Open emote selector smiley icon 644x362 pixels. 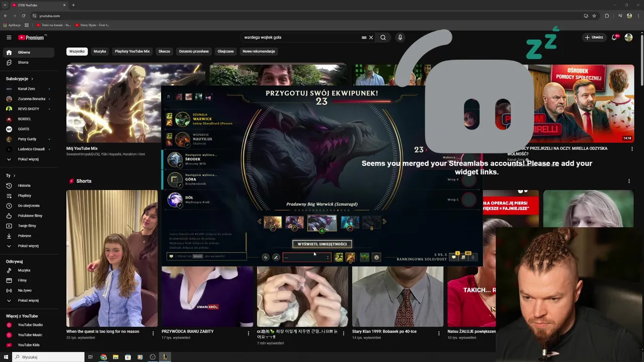point(376,257)
